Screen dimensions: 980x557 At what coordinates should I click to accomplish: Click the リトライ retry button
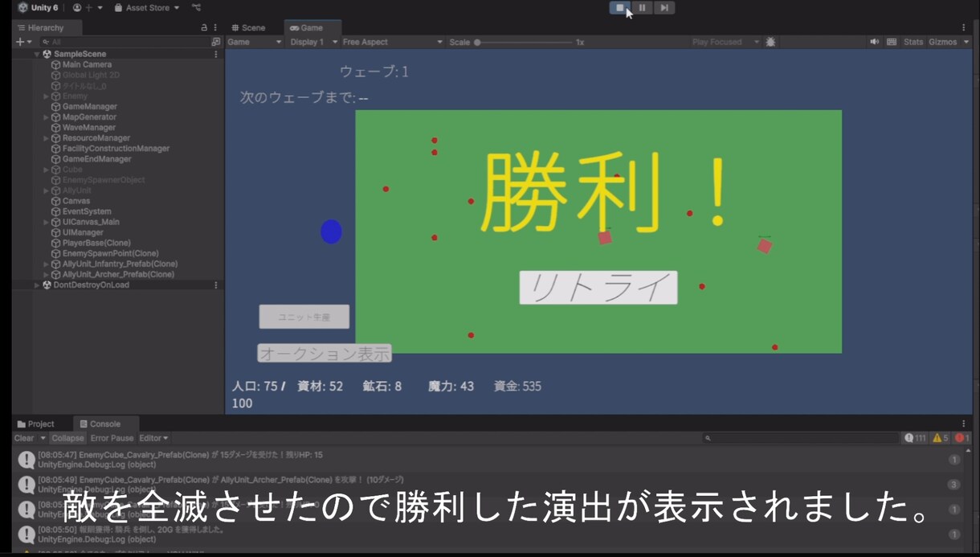(x=598, y=288)
